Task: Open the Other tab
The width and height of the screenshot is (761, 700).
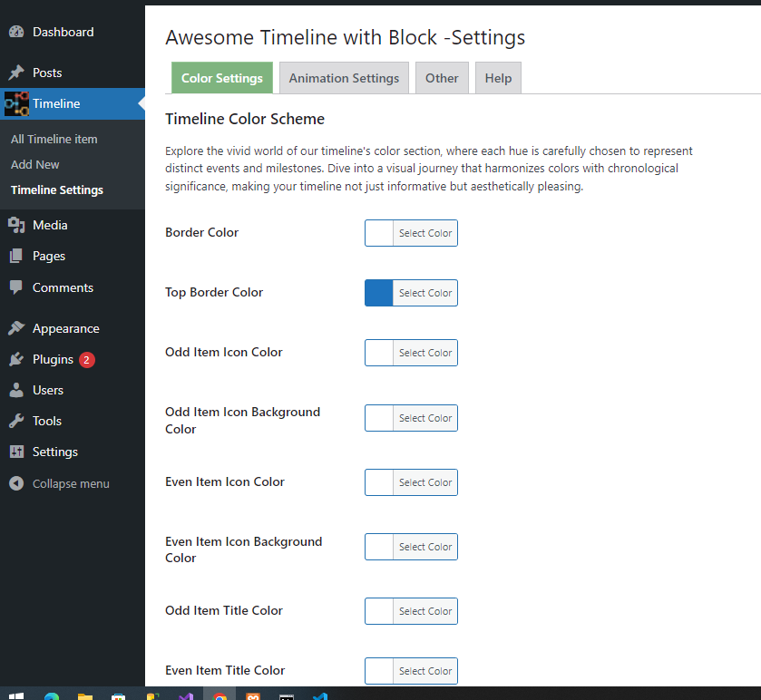Action: pyautogui.click(x=442, y=78)
